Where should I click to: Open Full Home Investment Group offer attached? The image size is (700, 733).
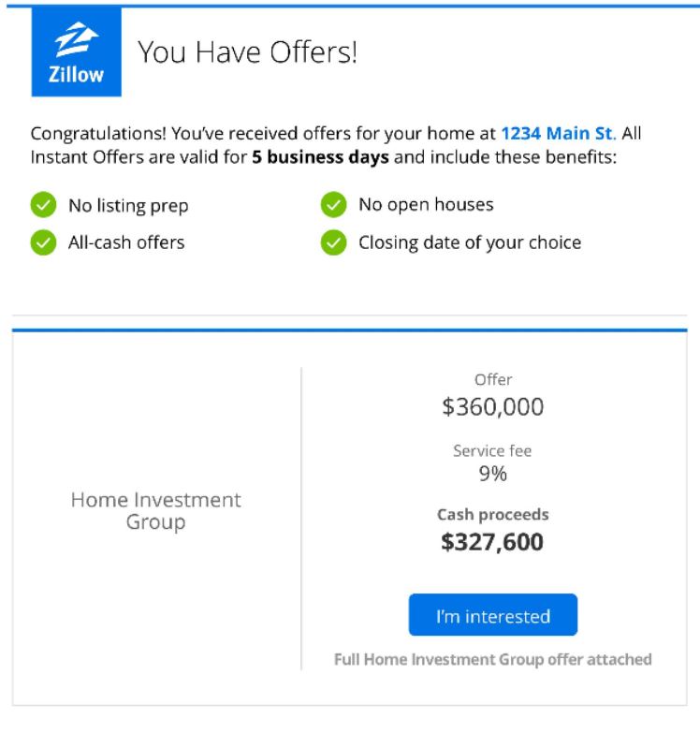tap(493, 660)
